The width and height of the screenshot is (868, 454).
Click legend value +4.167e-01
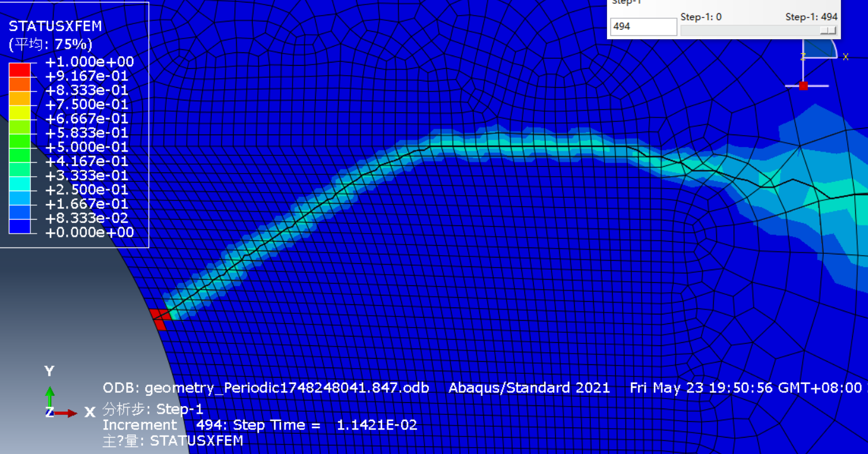point(87,161)
